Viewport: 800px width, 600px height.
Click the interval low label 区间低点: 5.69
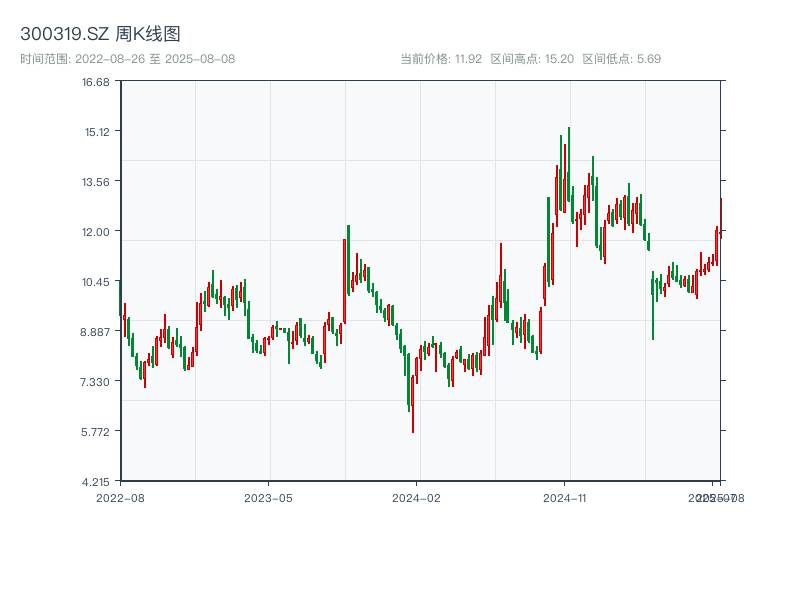621,59
